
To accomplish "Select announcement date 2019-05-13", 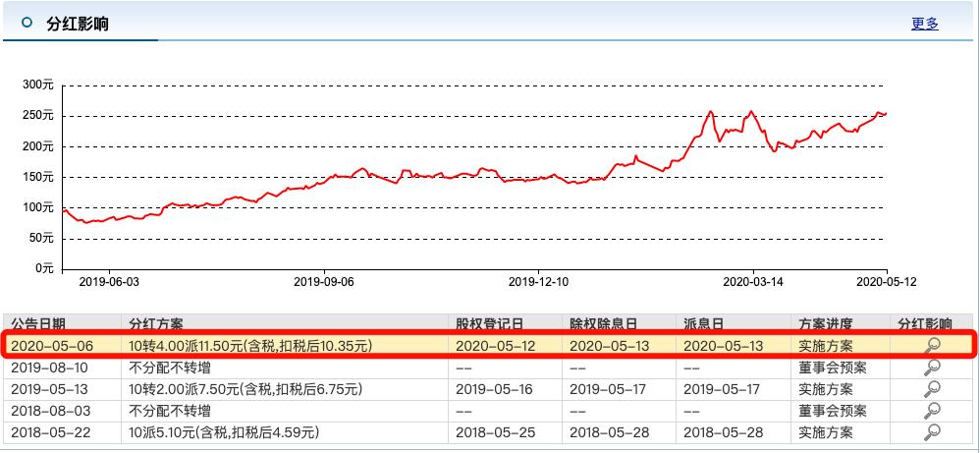I will (x=51, y=389).
